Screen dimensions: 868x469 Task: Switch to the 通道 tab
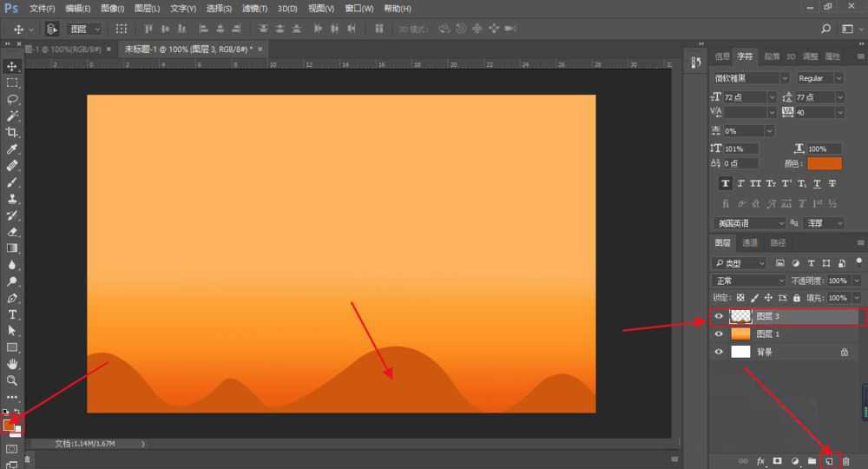point(750,243)
